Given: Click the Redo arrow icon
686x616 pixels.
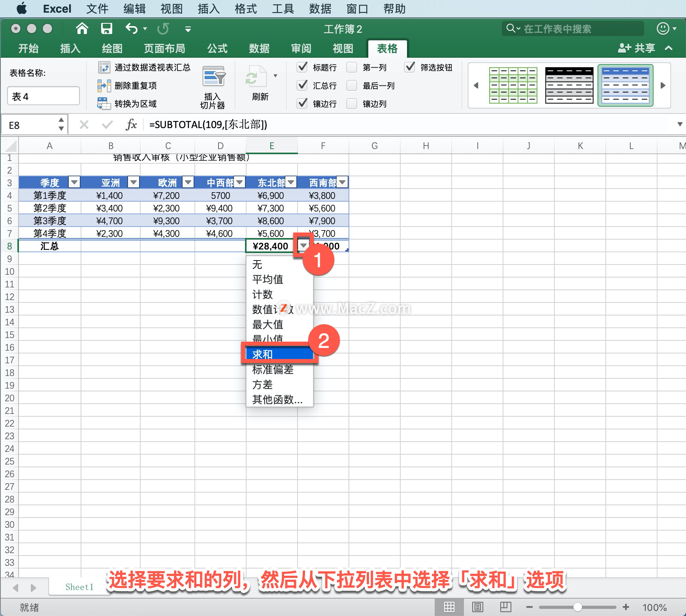Looking at the screenshot, I should click(x=163, y=28).
